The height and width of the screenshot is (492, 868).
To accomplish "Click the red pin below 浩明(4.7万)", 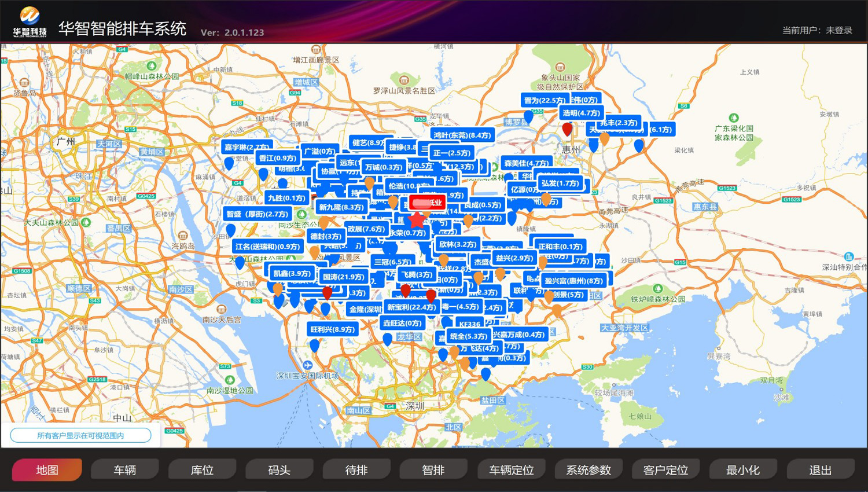I will [567, 129].
